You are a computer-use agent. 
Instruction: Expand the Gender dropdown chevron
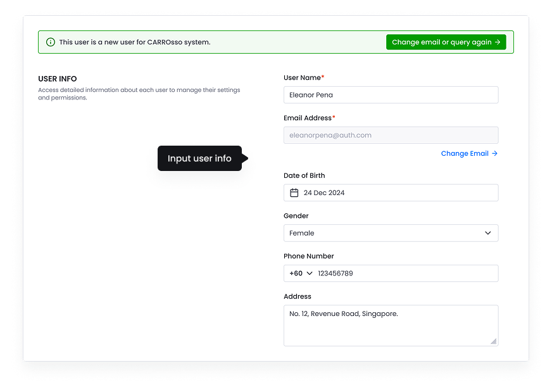(488, 233)
